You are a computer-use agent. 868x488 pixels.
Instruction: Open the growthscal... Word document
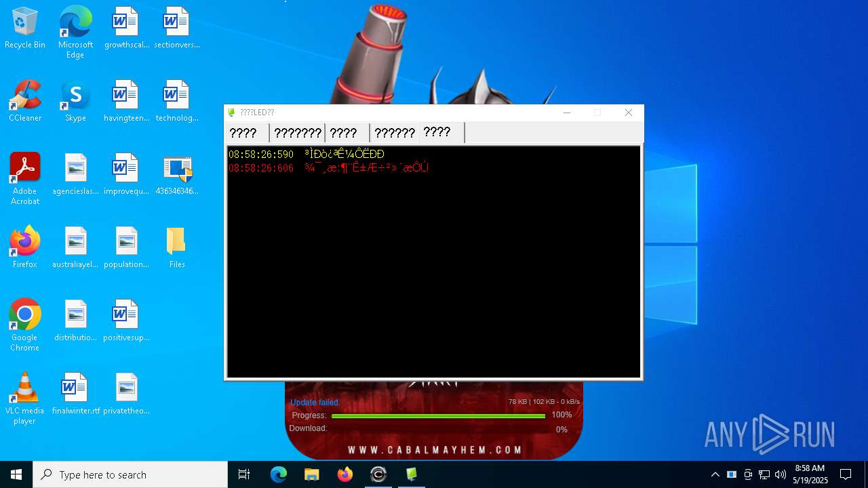click(126, 28)
